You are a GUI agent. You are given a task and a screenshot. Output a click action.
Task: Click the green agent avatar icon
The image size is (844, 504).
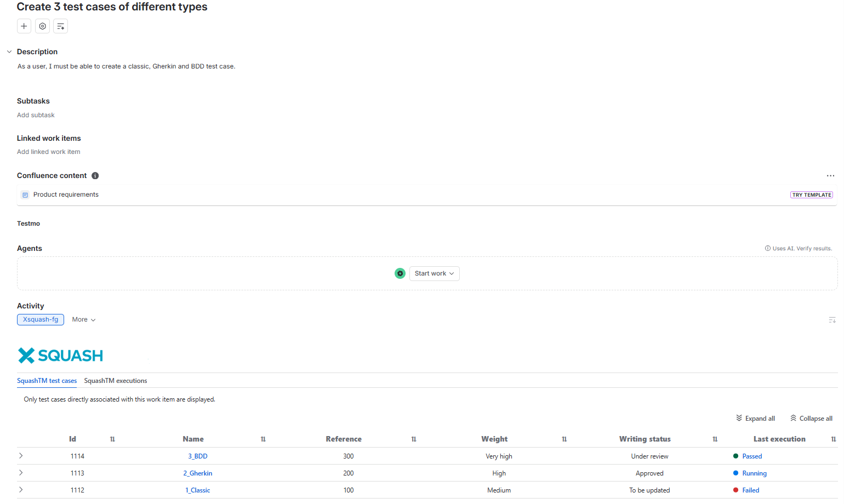click(400, 273)
